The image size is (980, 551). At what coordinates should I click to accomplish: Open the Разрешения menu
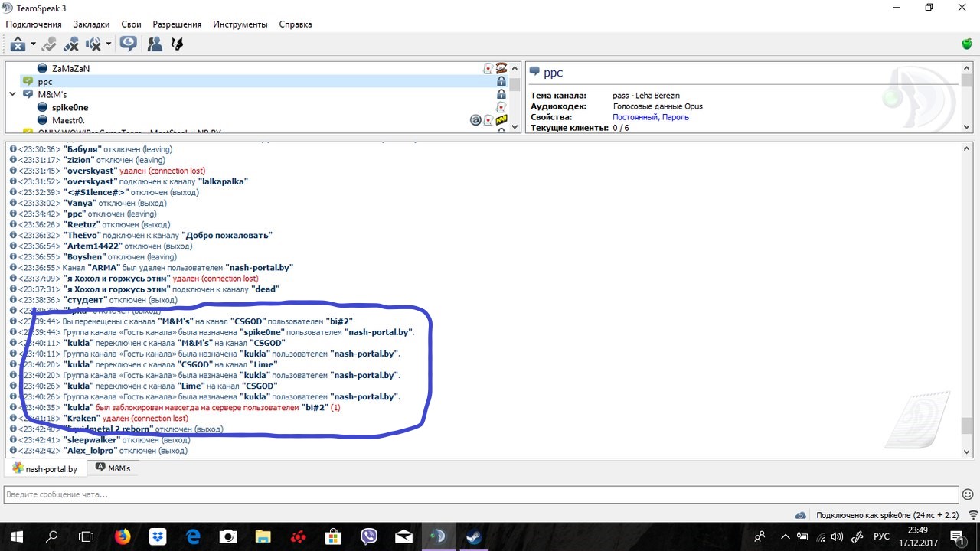[x=177, y=24]
